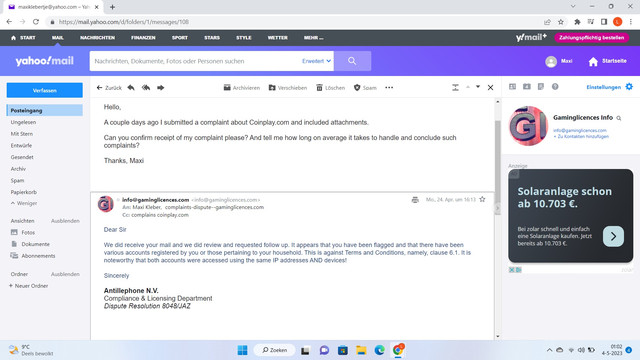Open Microsoft Edge from taskbar
Viewport: 640px width, 360px height.
coord(380,350)
